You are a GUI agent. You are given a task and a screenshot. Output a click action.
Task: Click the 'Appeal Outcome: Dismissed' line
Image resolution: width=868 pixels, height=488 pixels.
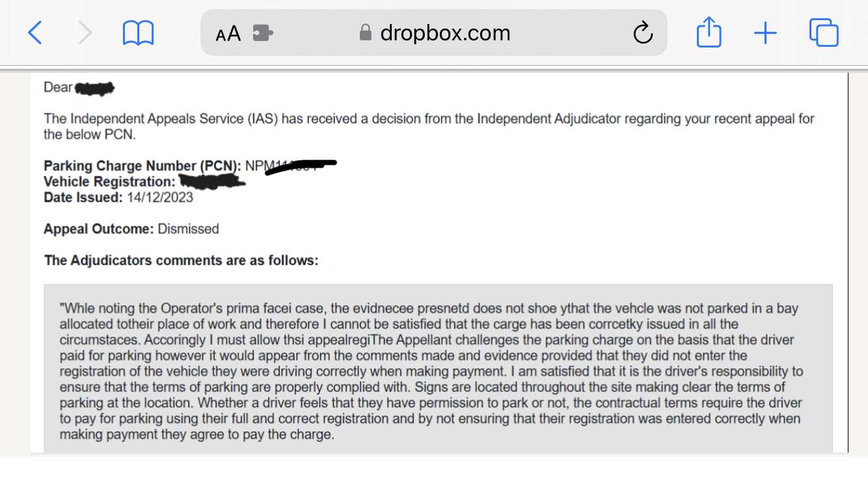(x=131, y=229)
